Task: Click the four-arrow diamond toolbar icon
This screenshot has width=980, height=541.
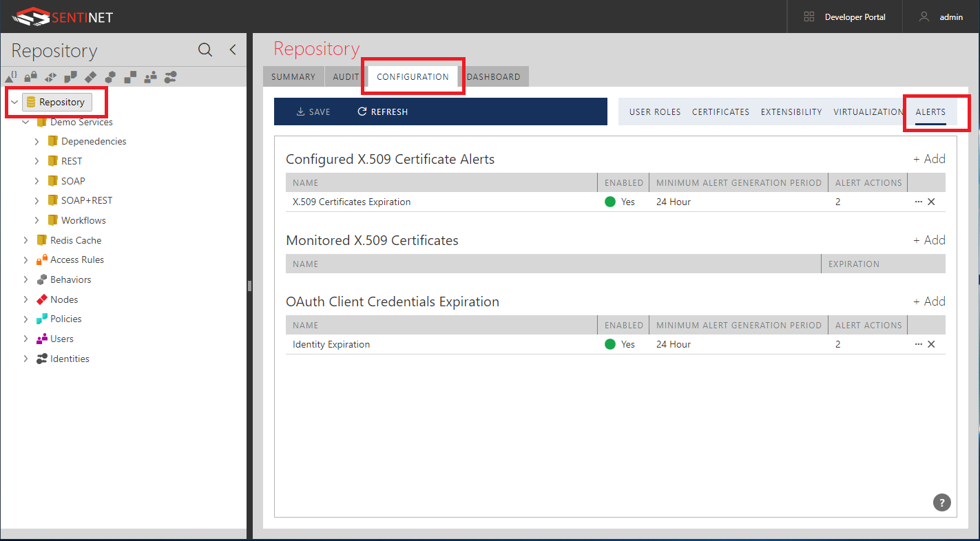Action: (x=50, y=76)
